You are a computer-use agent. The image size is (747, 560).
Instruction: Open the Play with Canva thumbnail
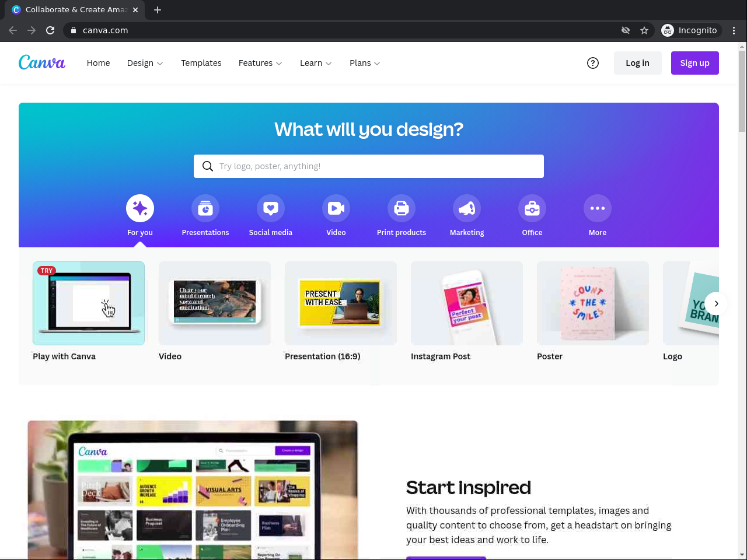click(x=89, y=303)
